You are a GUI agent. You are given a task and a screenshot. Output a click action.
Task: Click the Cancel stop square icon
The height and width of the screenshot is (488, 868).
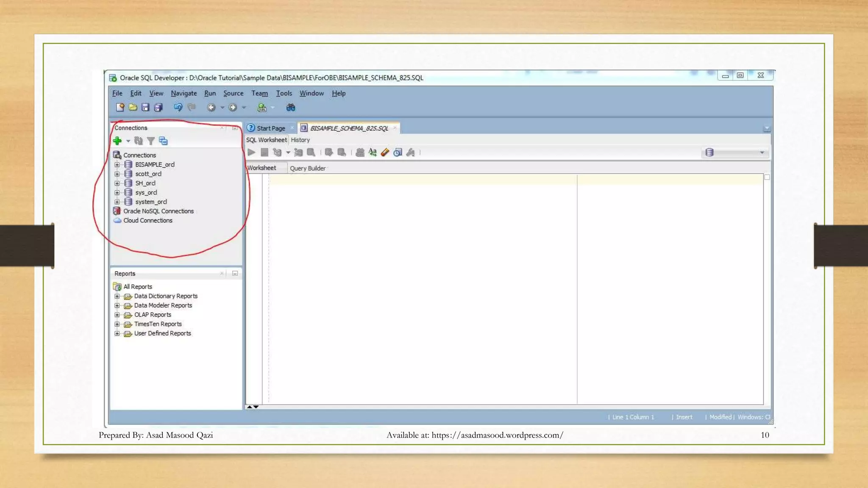[x=264, y=152]
